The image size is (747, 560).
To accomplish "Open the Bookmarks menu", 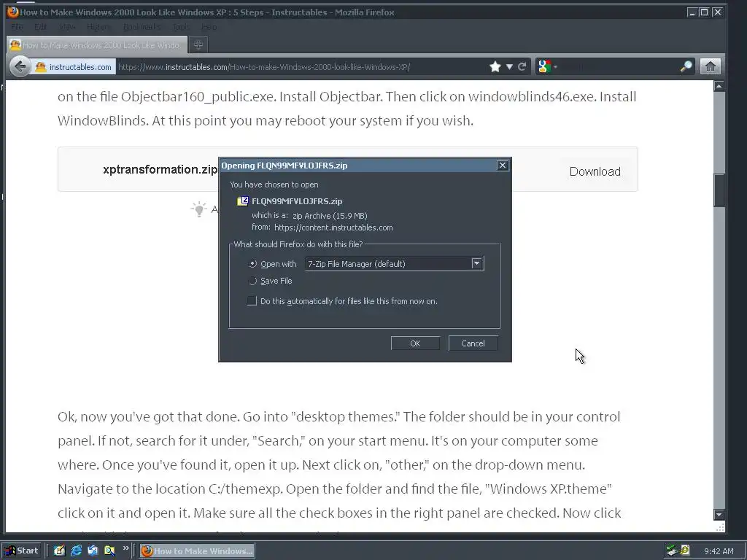I will click(x=142, y=27).
